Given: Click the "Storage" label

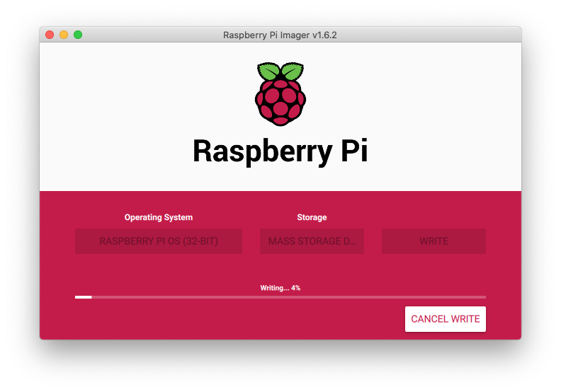Looking at the screenshot, I should [312, 217].
